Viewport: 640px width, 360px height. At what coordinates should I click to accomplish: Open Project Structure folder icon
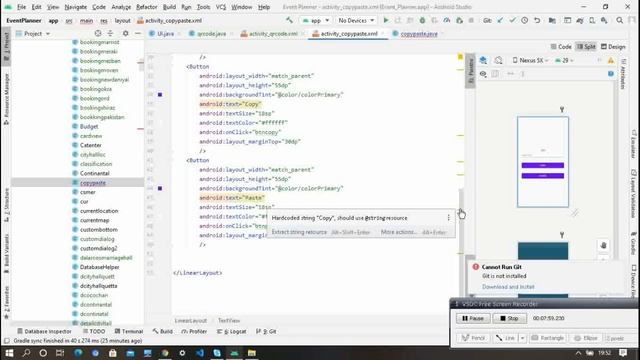[552, 20]
